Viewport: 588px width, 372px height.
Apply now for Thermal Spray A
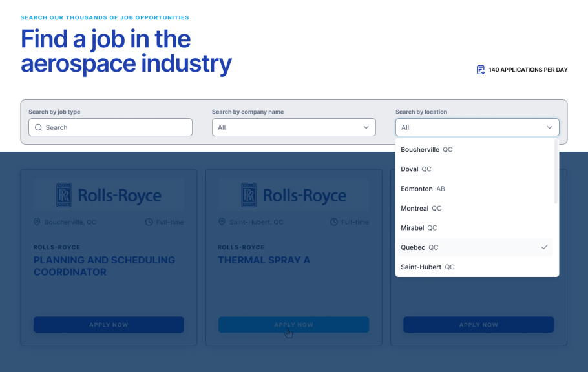pos(293,325)
